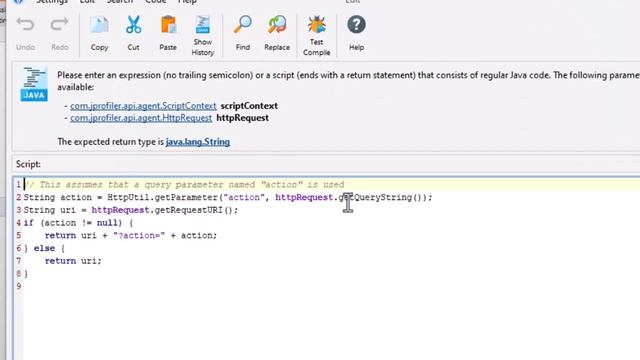
Task: Run Test Compile on the script
Action: pyautogui.click(x=316, y=36)
